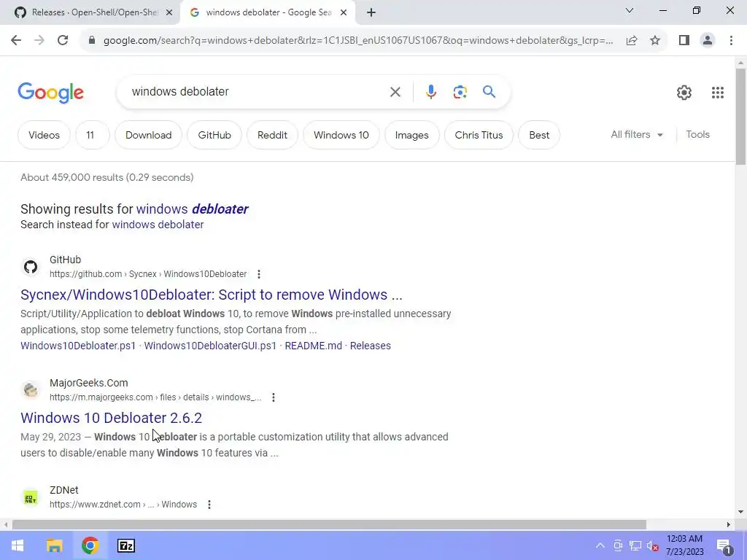Bookmark this page with the star icon
The height and width of the screenshot is (560, 747).
pos(655,41)
